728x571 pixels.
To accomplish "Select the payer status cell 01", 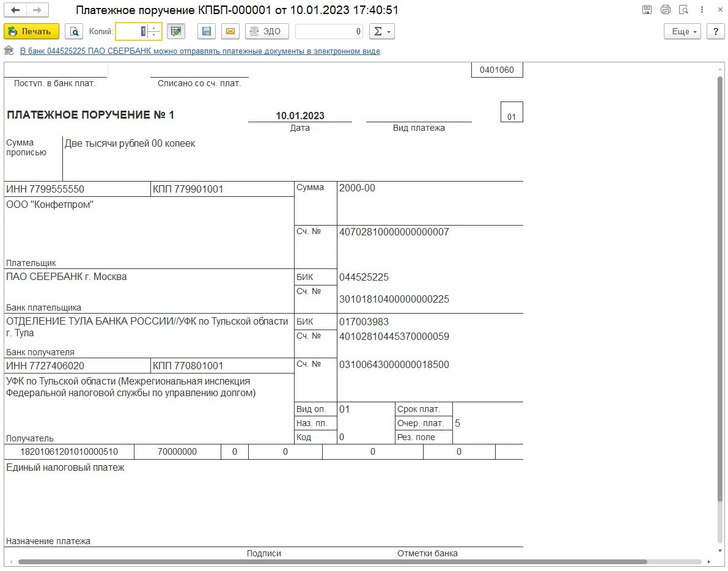I will pos(512,112).
